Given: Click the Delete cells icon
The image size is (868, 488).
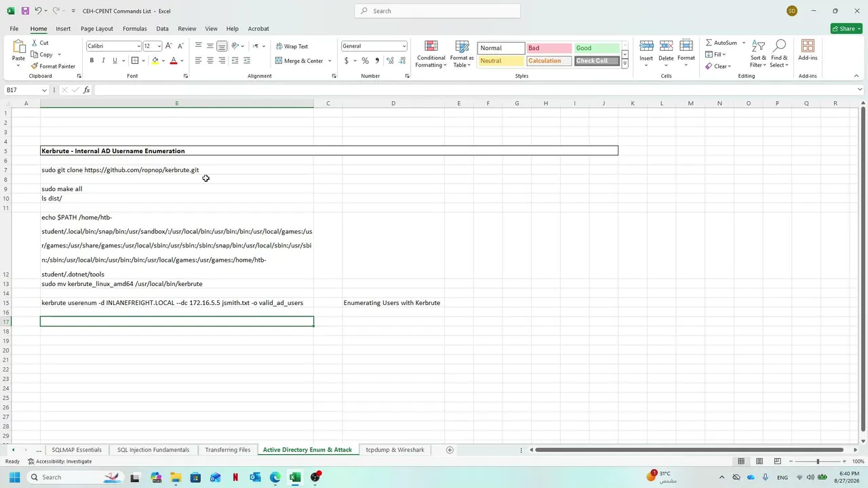Looking at the screenshot, I should (666, 46).
